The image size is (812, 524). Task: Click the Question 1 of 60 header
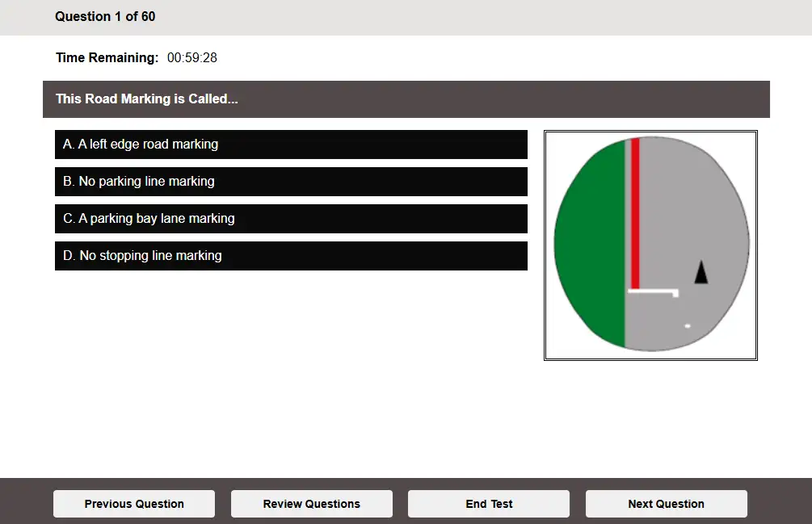(105, 16)
